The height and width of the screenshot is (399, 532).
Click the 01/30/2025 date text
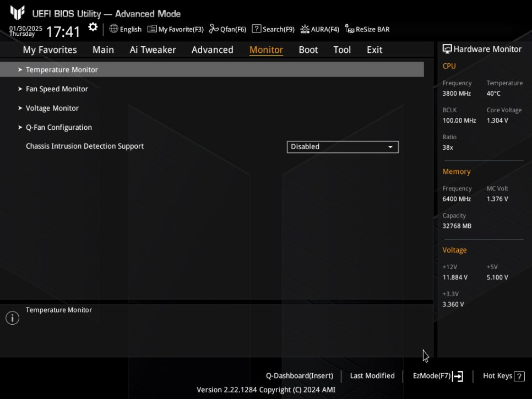[x=26, y=29]
